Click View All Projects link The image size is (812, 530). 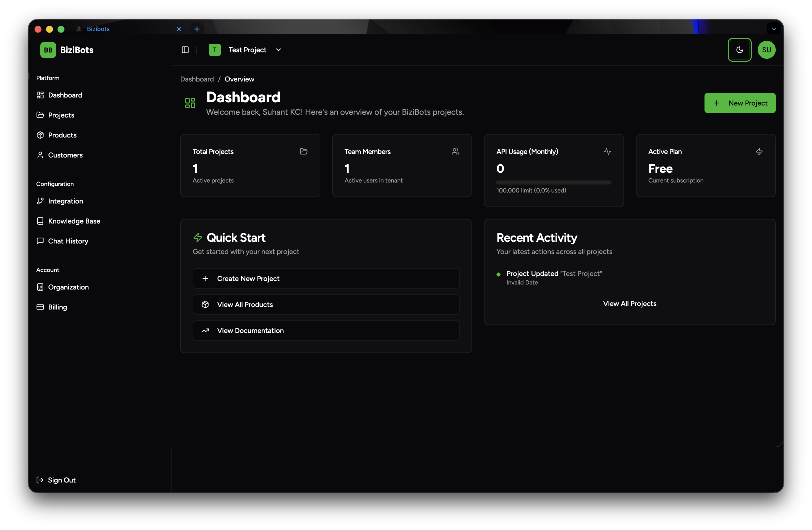click(x=629, y=304)
